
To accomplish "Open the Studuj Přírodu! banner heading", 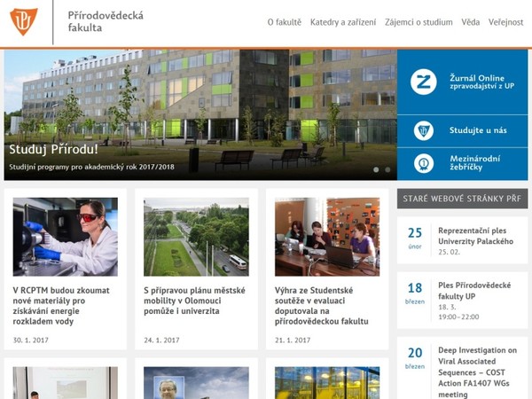I will (x=53, y=149).
